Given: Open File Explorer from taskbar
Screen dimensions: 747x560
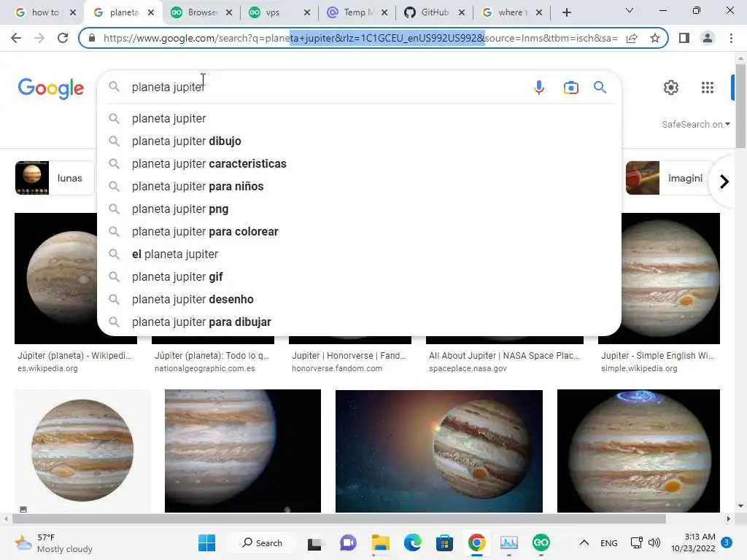Looking at the screenshot, I should (x=381, y=542).
